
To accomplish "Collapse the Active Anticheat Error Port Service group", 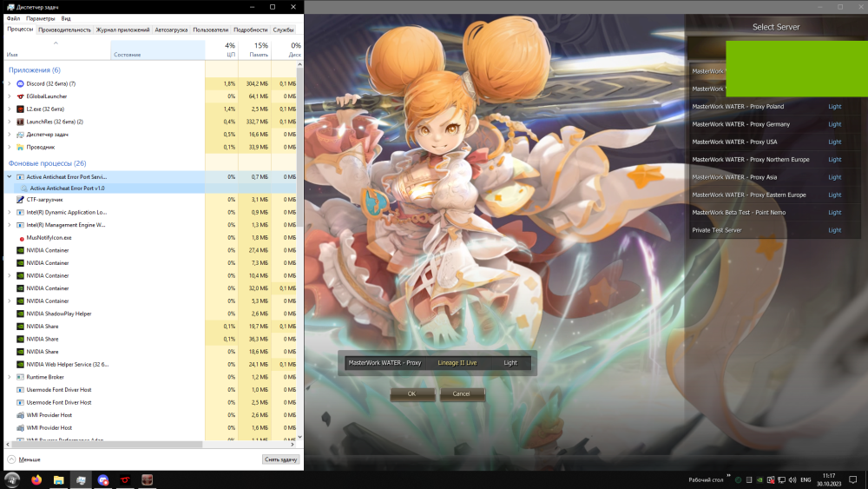I will [x=9, y=176].
